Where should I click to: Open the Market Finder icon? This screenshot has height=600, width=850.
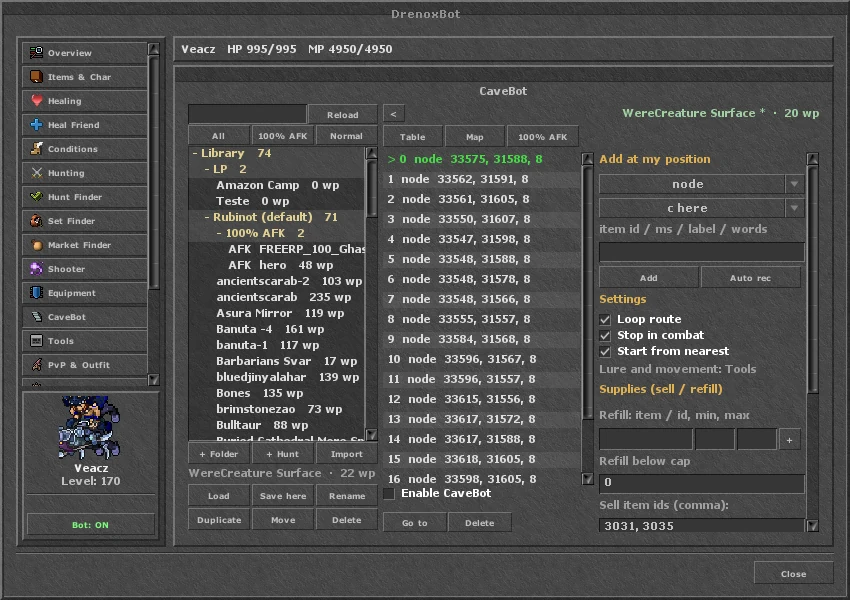pos(36,244)
